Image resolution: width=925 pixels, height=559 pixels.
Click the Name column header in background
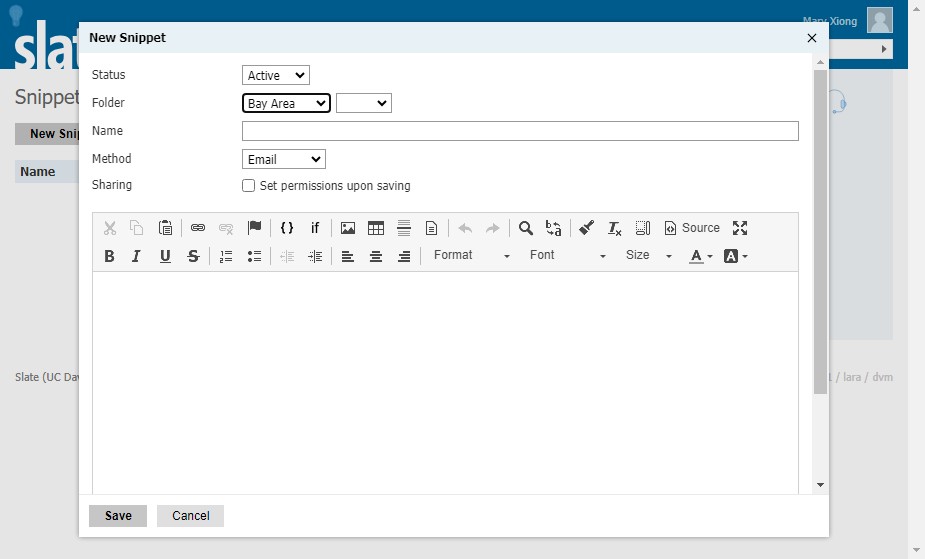point(38,172)
